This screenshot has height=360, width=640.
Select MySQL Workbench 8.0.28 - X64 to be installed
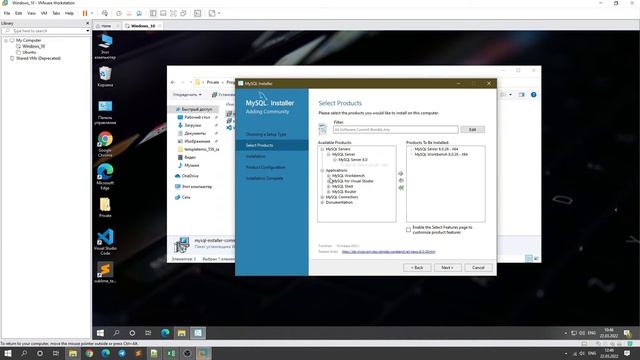441,155
